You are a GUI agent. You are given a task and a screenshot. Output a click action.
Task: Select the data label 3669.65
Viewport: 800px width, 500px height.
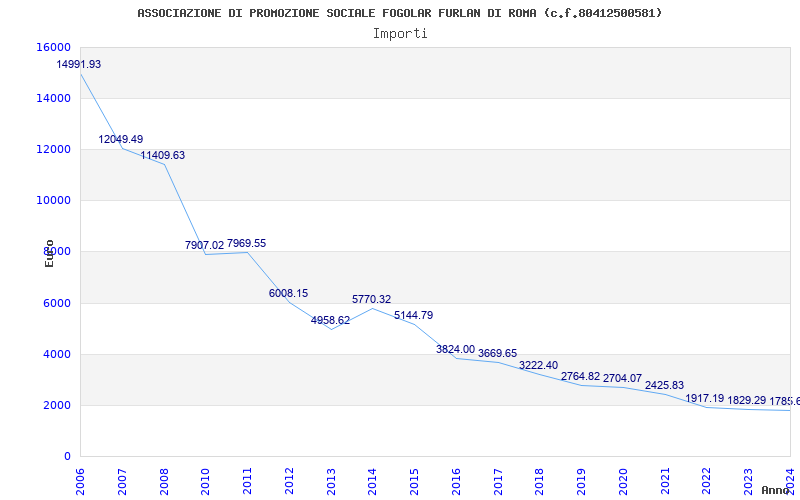point(497,354)
